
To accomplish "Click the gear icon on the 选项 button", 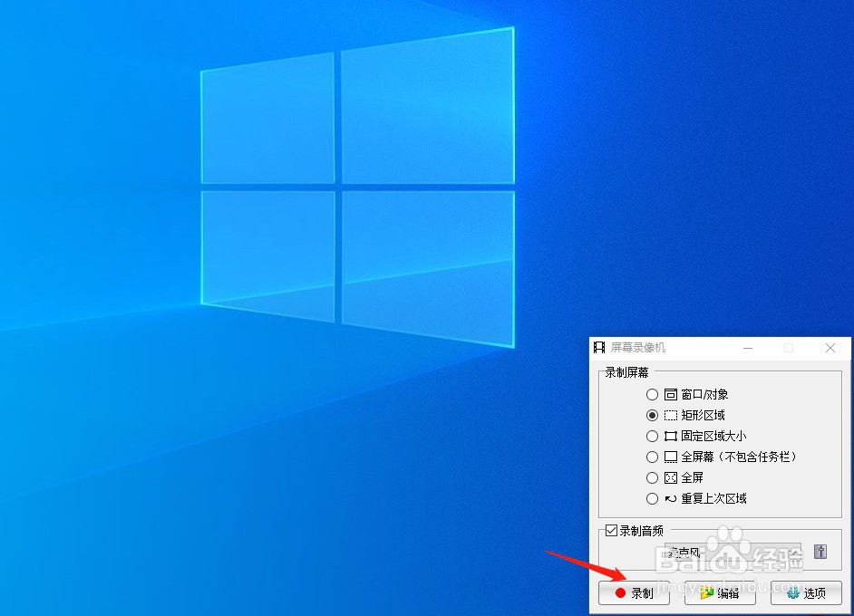I will coord(791,593).
